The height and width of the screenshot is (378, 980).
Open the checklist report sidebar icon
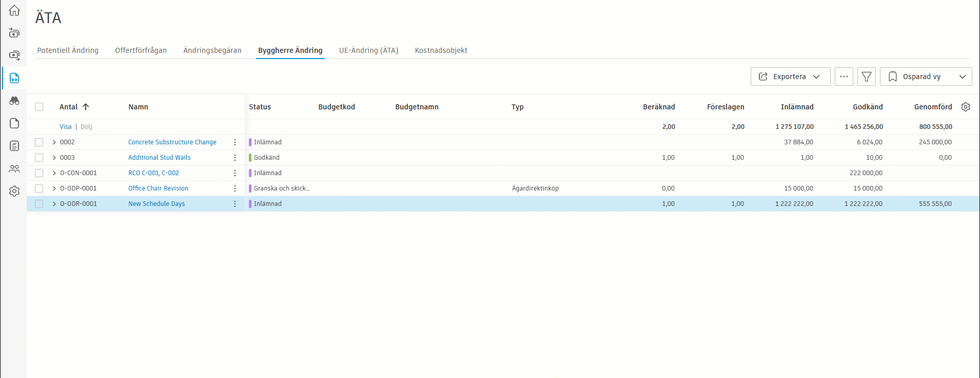(x=14, y=146)
